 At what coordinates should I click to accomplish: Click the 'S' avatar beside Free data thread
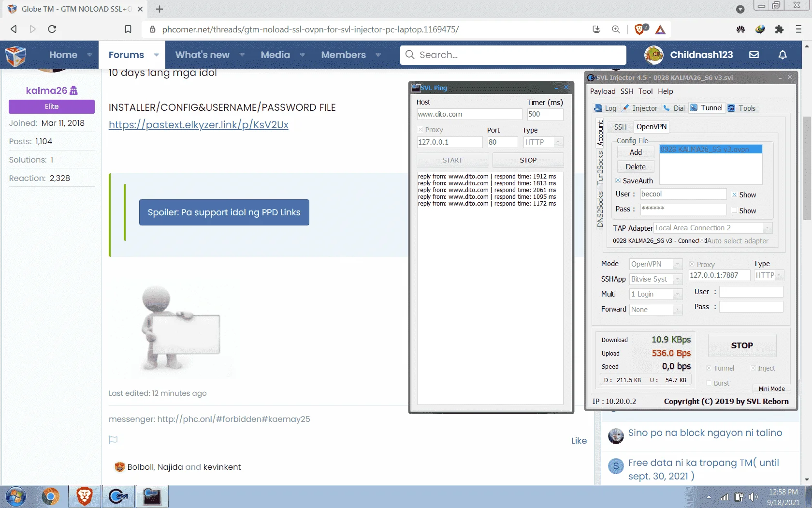click(x=616, y=466)
